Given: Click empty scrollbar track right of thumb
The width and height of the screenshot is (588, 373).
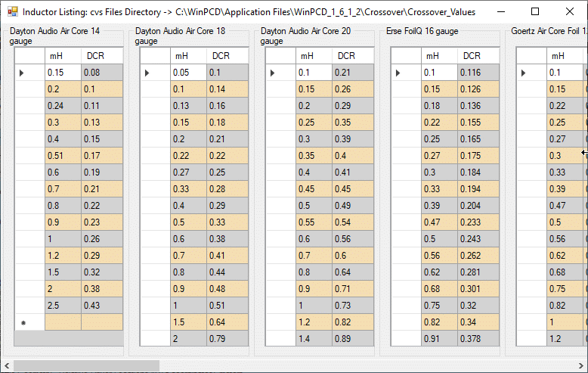Looking at the screenshot, I should 363,366.
